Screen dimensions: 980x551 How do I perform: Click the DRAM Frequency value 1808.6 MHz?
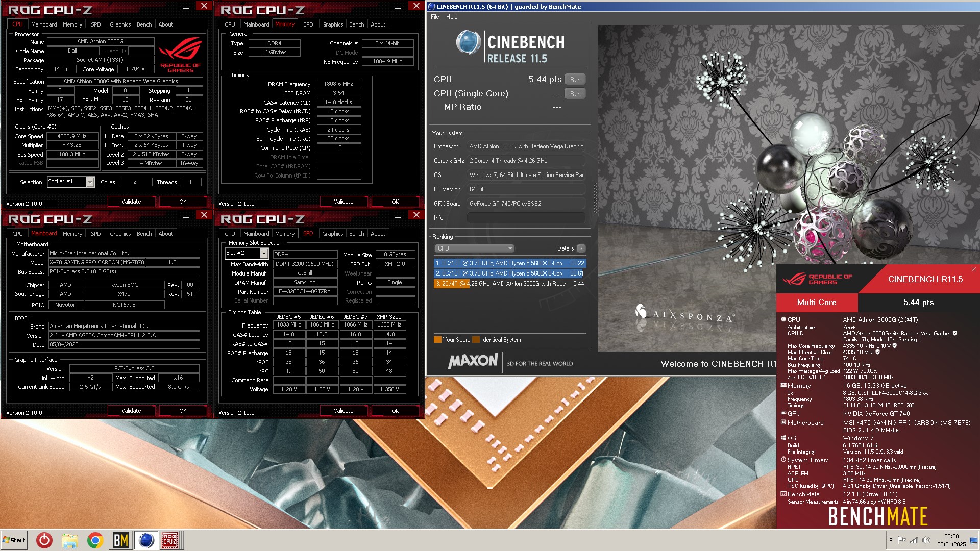pos(338,84)
